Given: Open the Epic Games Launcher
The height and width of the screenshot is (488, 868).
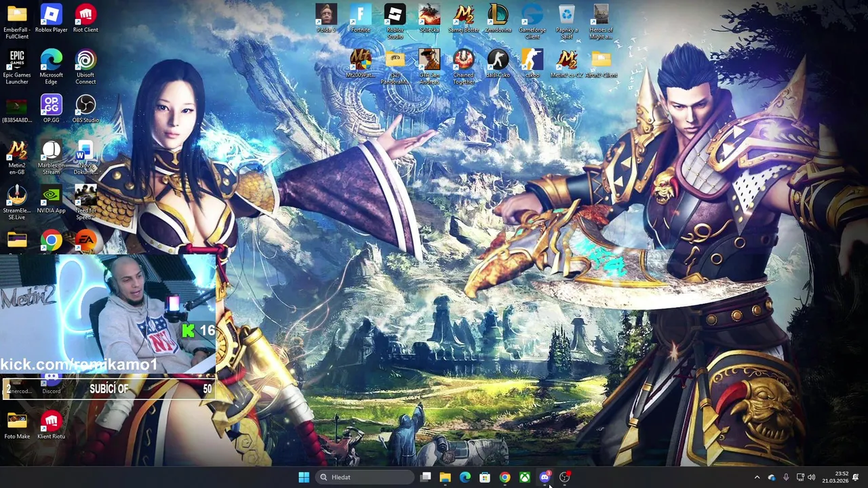Looking at the screenshot, I should (x=17, y=66).
